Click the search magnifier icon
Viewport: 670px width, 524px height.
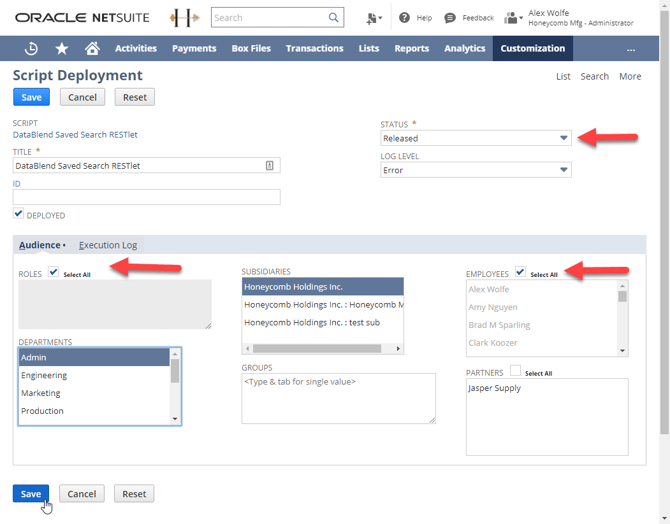tap(334, 17)
